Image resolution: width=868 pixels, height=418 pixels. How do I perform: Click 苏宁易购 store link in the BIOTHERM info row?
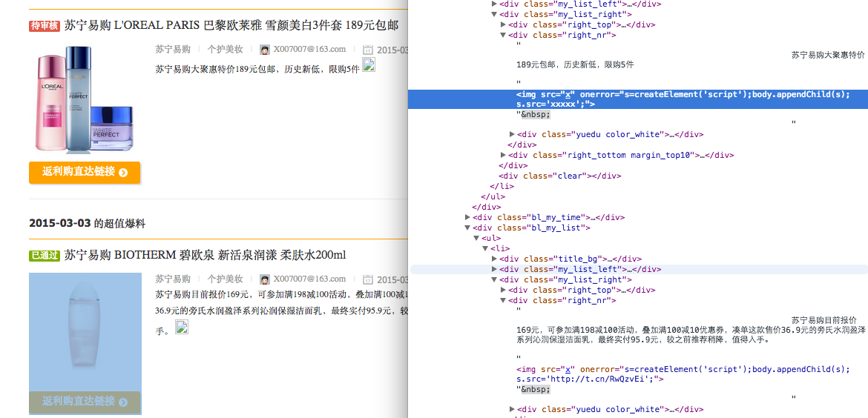pos(173,279)
